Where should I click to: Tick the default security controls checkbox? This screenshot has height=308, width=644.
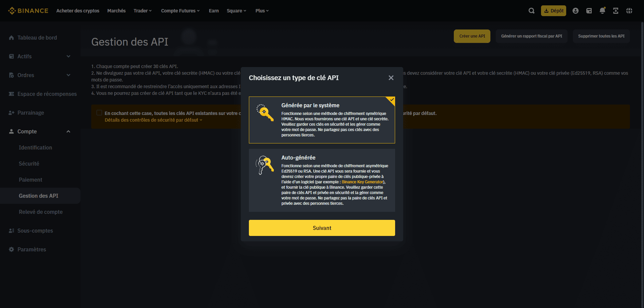point(99,113)
